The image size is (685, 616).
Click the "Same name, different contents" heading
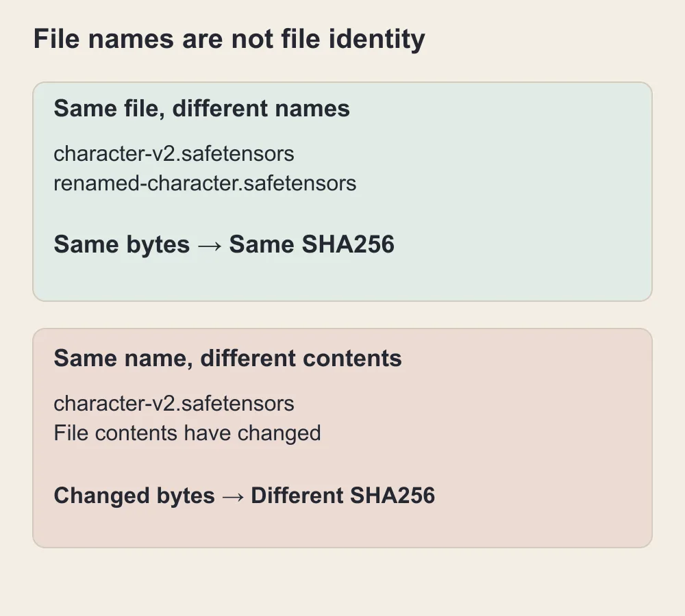pos(227,359)
